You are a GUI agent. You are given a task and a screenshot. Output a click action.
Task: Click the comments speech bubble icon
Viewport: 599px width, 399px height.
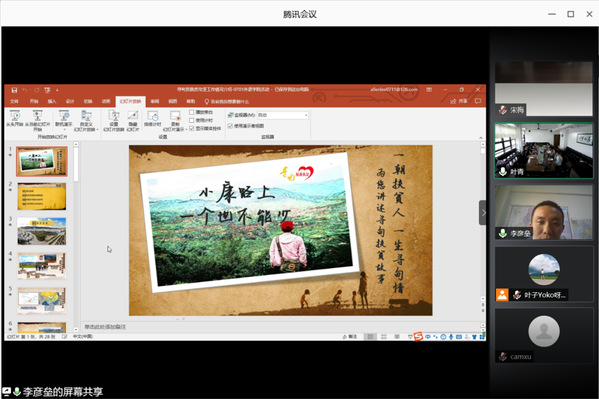[478, 101]
